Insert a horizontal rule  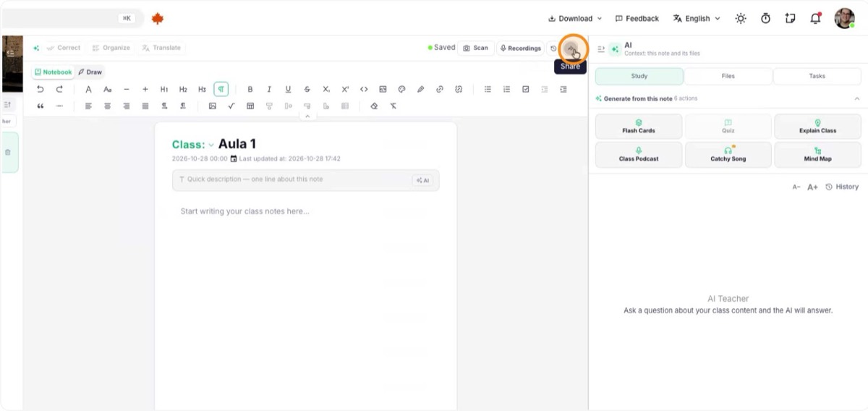[x=59, y=106]
